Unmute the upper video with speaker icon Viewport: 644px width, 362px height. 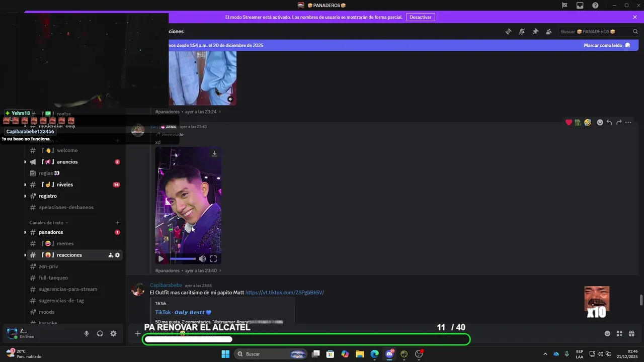pos(230,99)
